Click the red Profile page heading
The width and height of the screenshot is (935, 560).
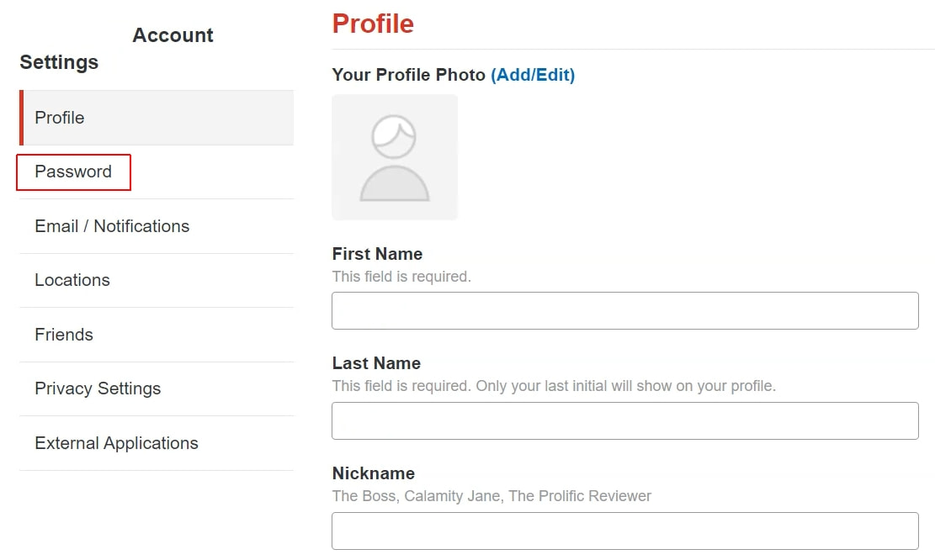coord(373,24)
